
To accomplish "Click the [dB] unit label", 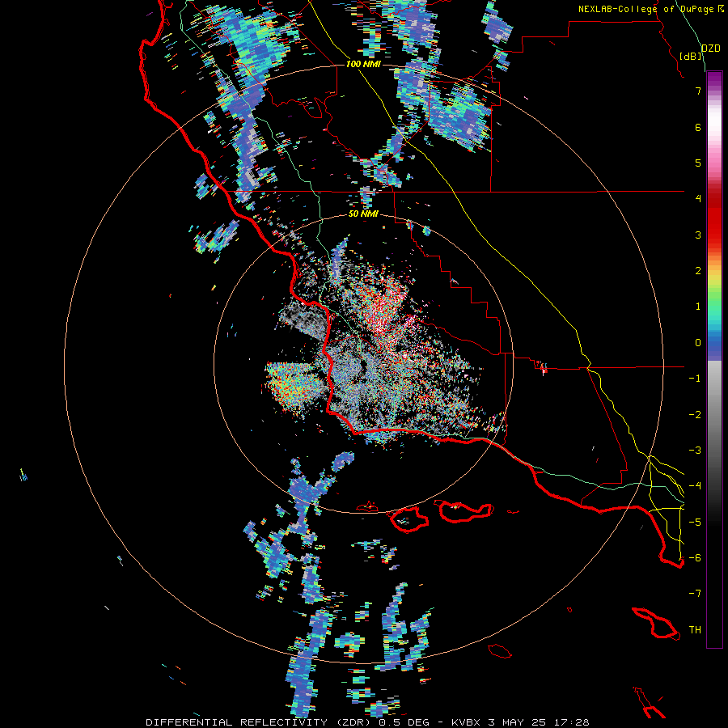I will (691, 56).
